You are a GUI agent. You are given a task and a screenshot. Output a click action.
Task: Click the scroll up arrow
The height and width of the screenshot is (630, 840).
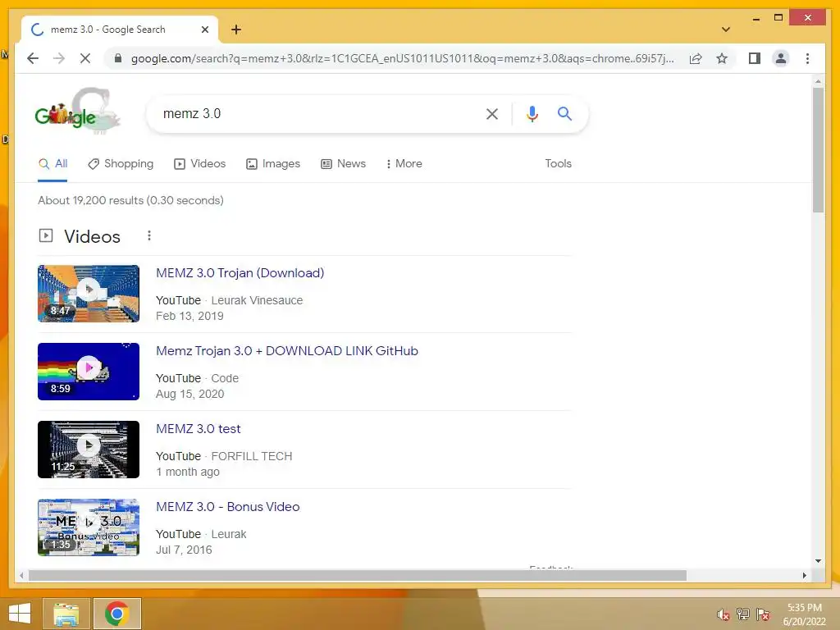tap(818, 81)
